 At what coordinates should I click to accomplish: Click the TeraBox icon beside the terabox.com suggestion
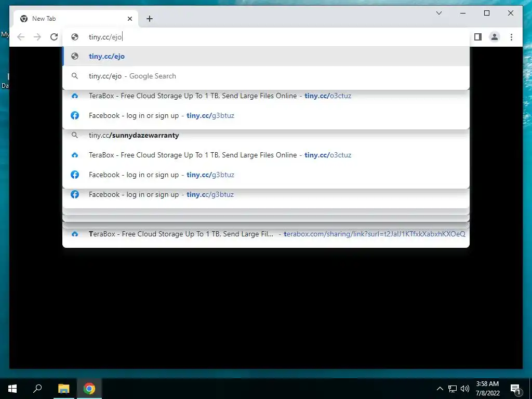75,234
